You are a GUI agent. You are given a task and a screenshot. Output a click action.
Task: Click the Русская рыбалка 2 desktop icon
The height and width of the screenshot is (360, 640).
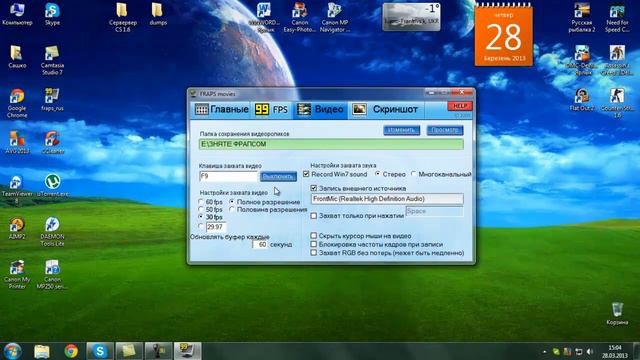582,18
